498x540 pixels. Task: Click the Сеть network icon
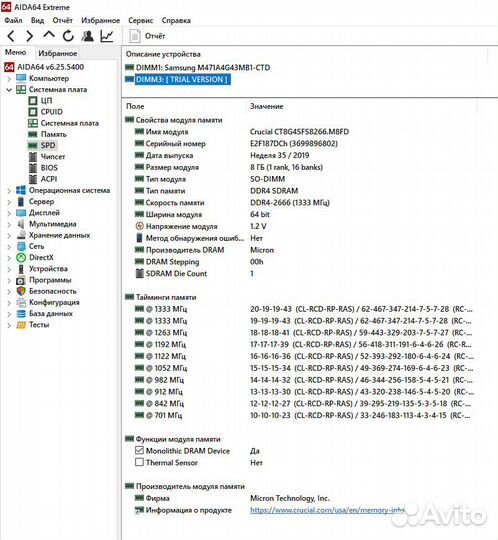21,246
